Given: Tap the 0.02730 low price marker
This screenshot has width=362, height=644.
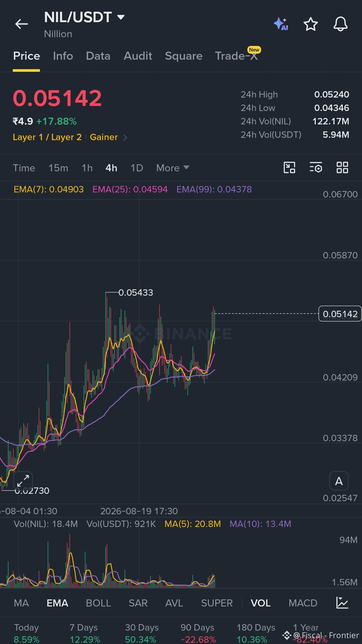Looking at the screenshot, I should 32,491.
